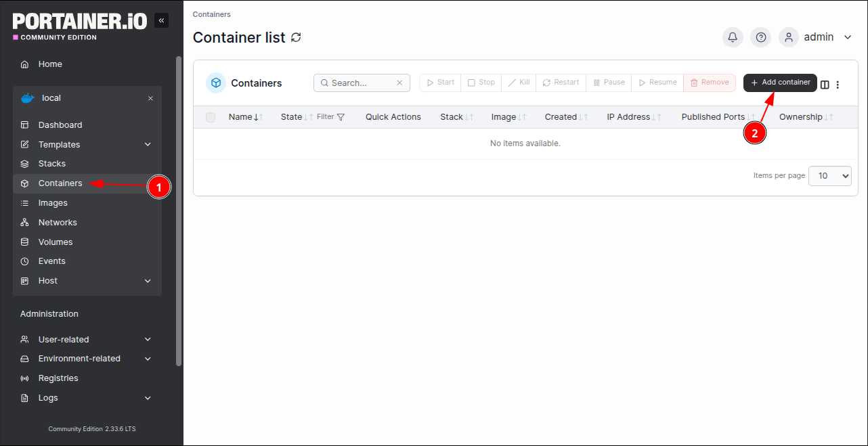Clear the search field with X icon

tap(399, 83)
